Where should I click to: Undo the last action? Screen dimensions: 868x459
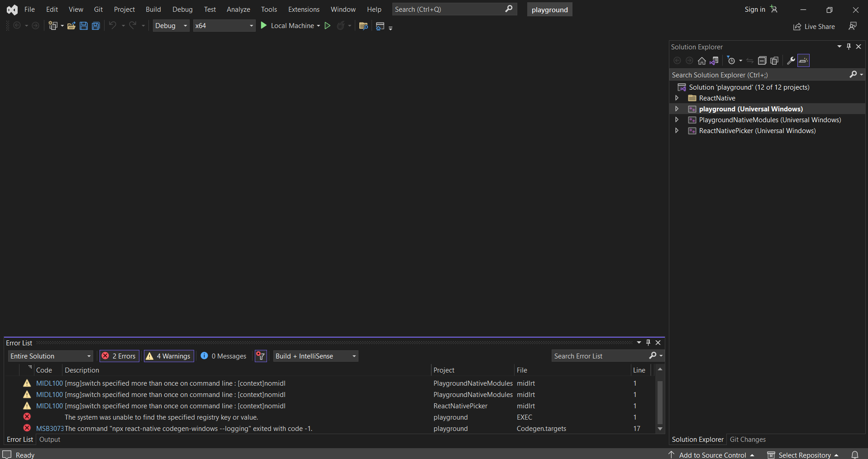pos(112,26)
